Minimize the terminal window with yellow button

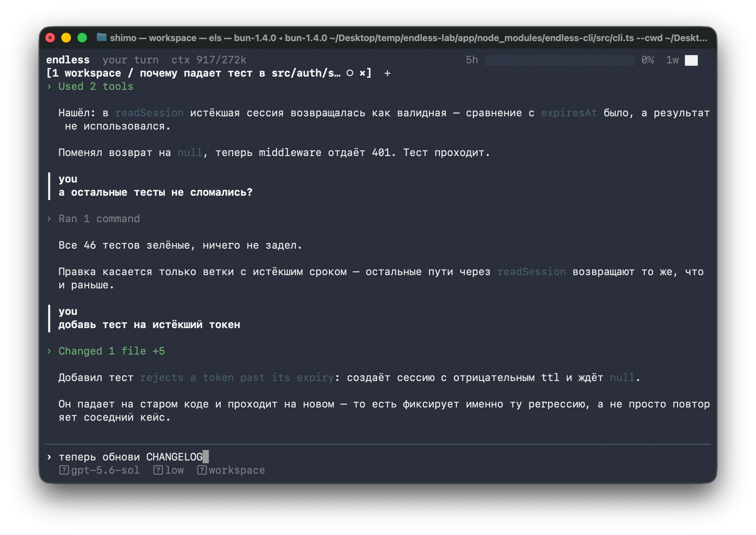tap(66, 38)
